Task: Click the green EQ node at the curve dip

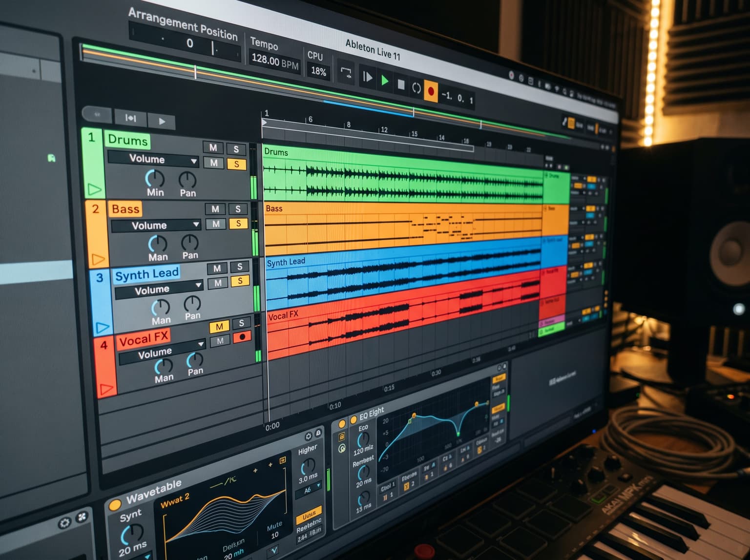Action: [458, 434]
